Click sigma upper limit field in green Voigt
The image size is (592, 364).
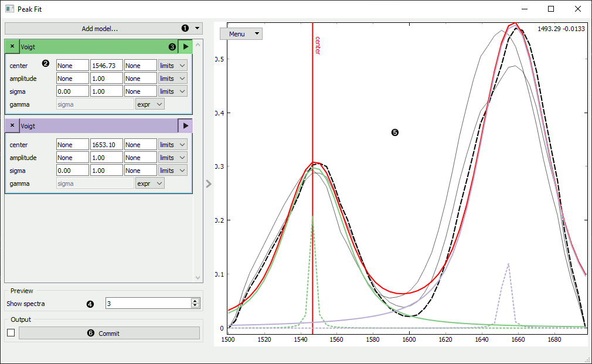tap(141, 91)
